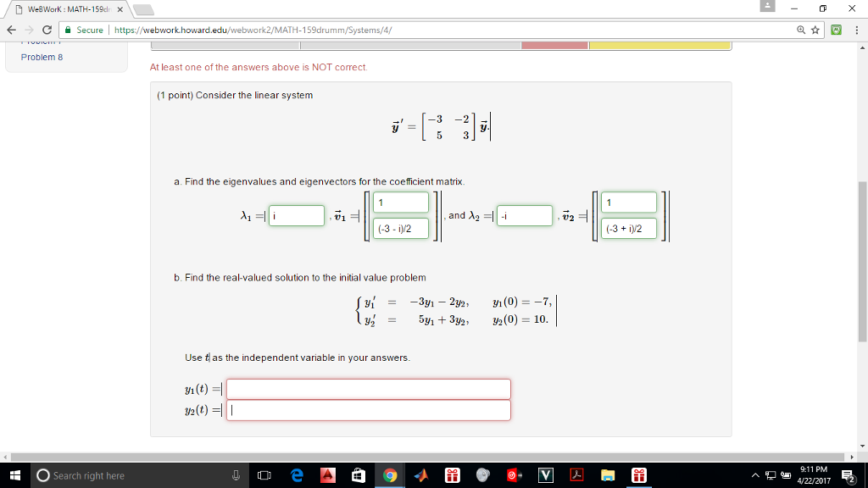Click the y1(t) answer input field
868x488 pixels.
click(369, 388)
